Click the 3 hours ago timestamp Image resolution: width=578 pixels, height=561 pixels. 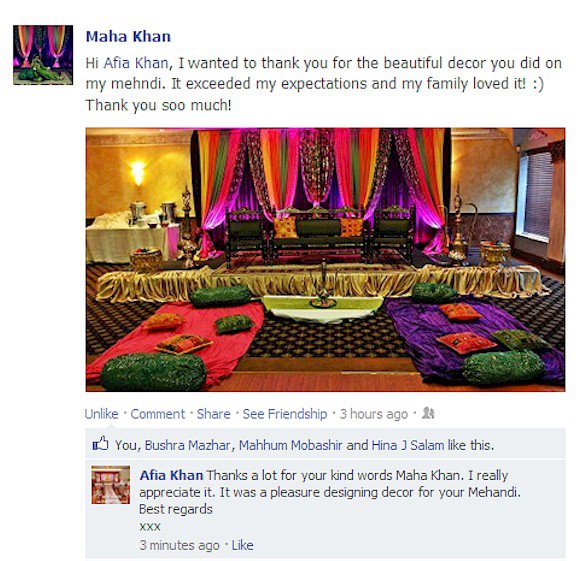[373, 414]
